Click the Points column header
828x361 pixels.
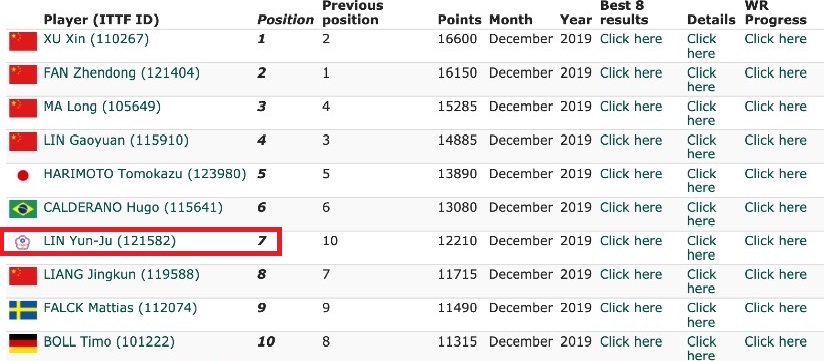coord(460,20)
